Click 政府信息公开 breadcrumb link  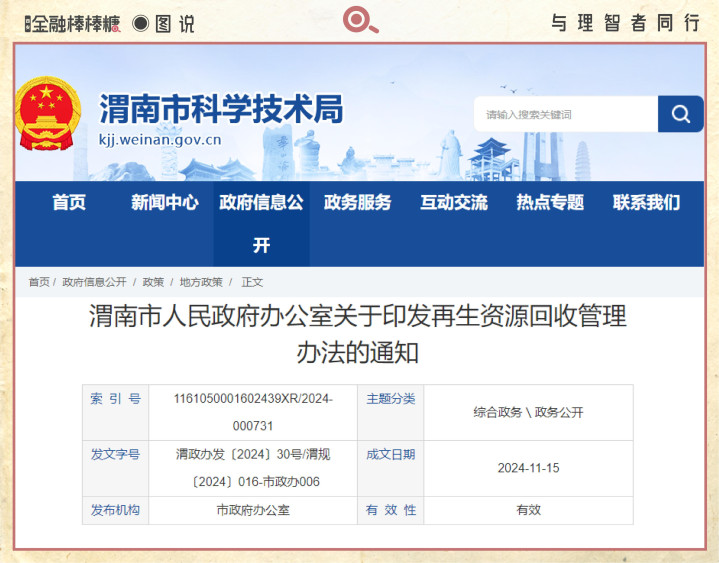tap(94, 282)
